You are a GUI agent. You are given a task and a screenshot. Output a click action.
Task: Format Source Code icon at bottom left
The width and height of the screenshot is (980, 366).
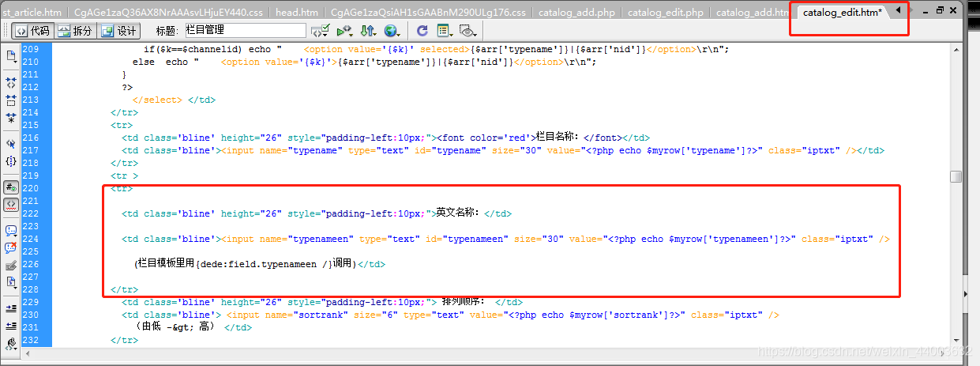pyautogui.click(x=11, y=343)
